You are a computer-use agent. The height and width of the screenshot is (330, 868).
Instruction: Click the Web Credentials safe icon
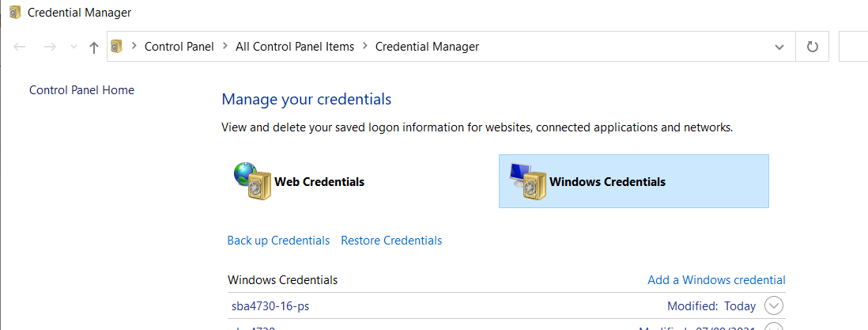(252, 181)
